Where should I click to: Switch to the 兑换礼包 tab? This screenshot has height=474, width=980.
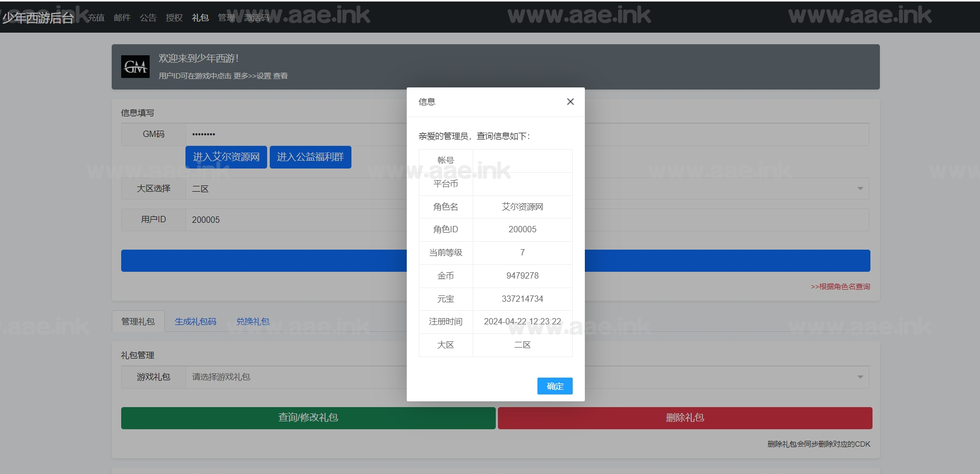(x=253, y=321)
